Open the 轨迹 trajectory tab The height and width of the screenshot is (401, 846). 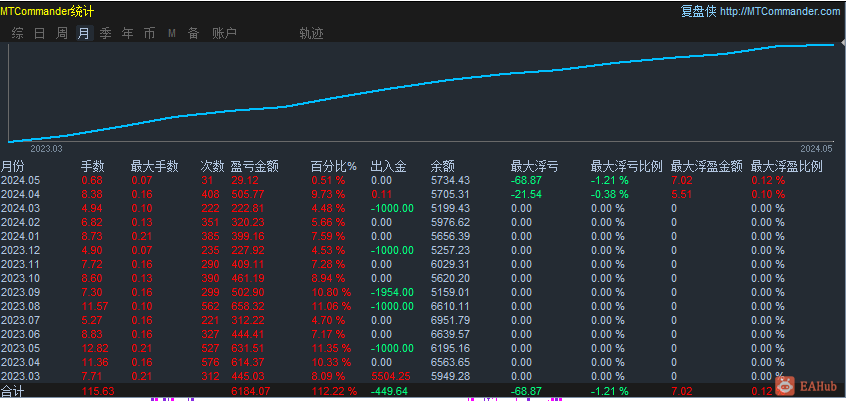click(x=311, y=33)
